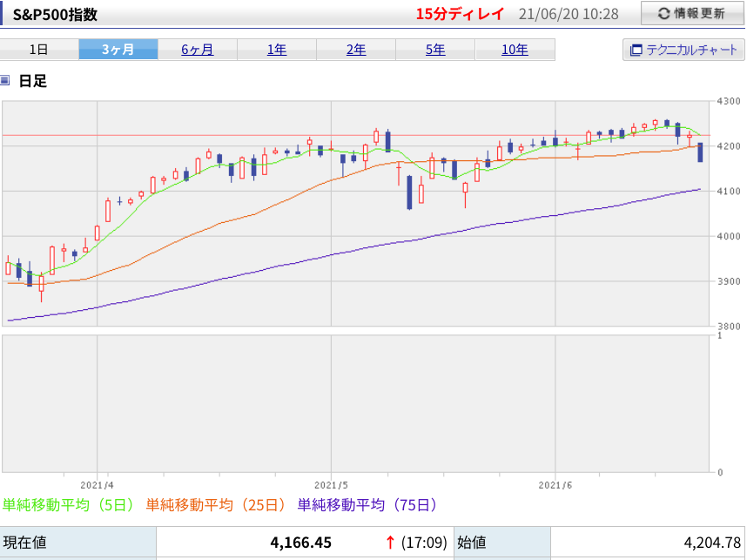Click the 日足 heading label
The height and width of the screenshot is (560, 747).
tap(33, 81)
